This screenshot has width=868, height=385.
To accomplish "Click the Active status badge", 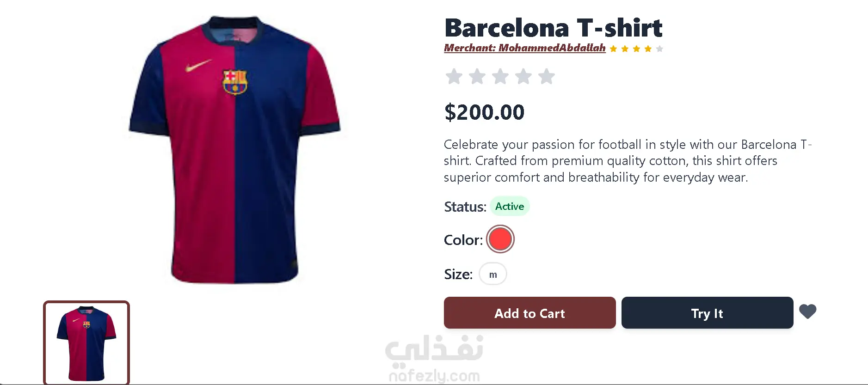I will pyautogui.click(x=510, y=207).
